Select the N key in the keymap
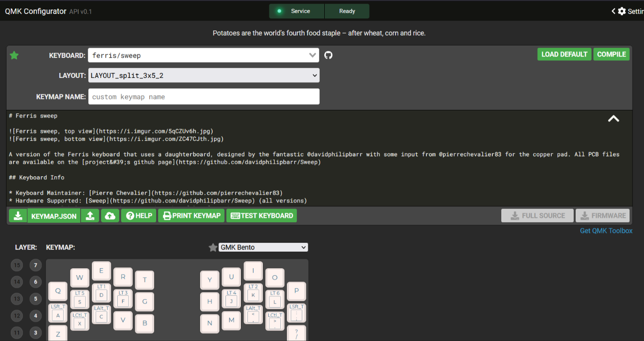644x341 pixels. tap(210, 324)
